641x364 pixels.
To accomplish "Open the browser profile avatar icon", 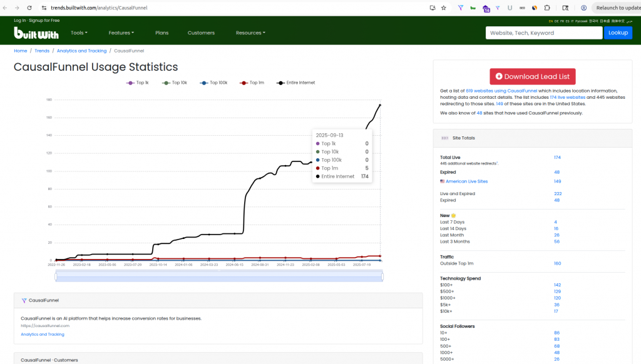I will coord(583,8).
